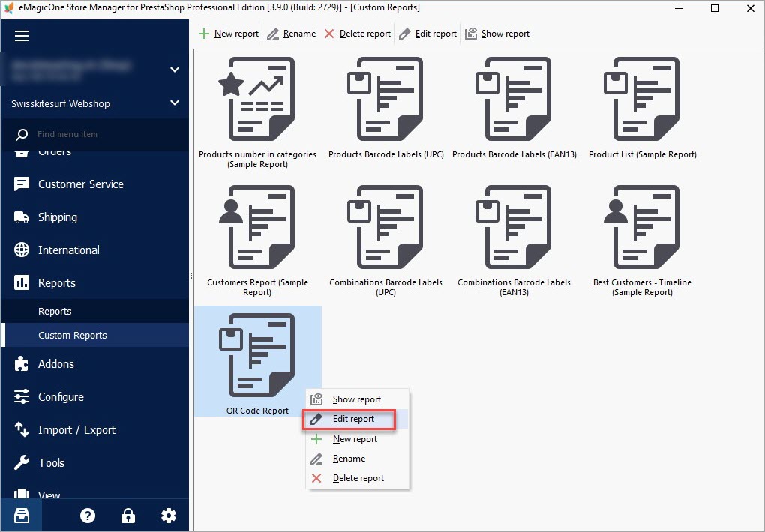Open help question mark icon
The width and height of the screenshot is (765, 532).
[x=88, y=516]
